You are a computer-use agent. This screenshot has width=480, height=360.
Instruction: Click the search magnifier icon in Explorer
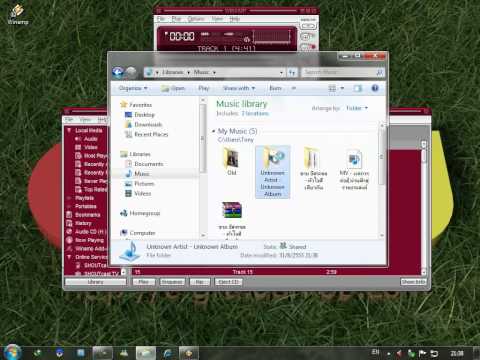pyautogui.click(x=379, y=72)
